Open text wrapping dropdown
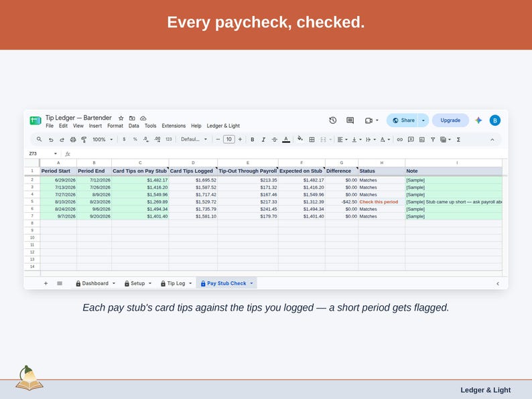Screen dimensions: 532x399 tap(371, 140)
